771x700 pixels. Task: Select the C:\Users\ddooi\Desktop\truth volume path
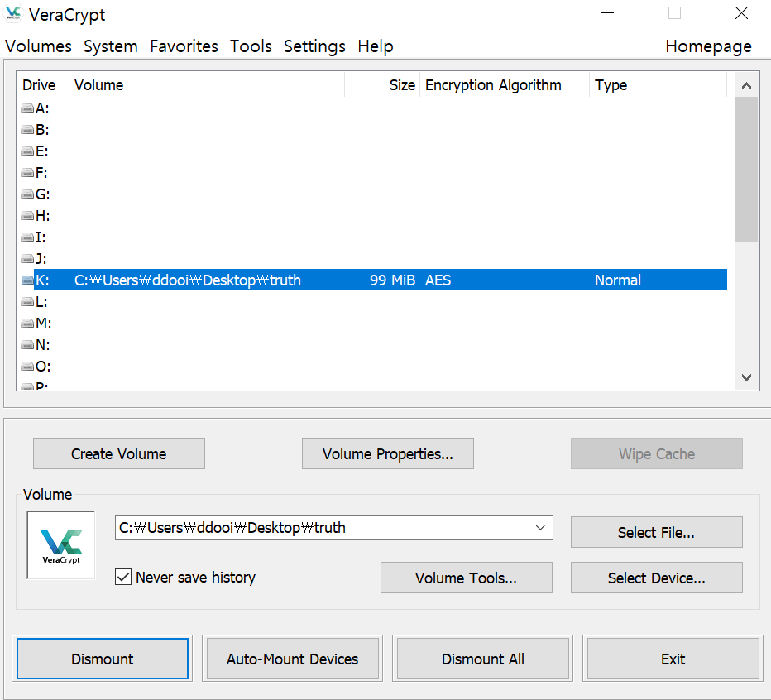click(187, 280)
